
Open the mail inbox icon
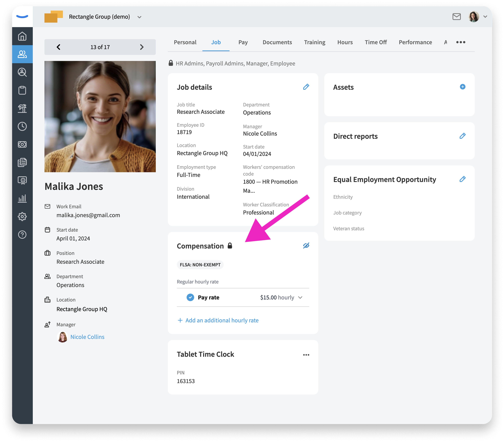(456, 17)
